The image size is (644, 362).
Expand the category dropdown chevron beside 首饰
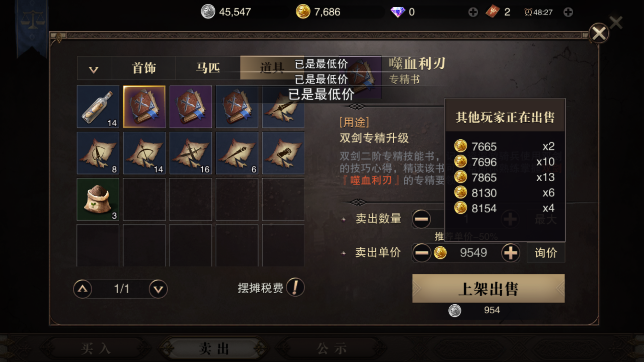click(94, 69)
